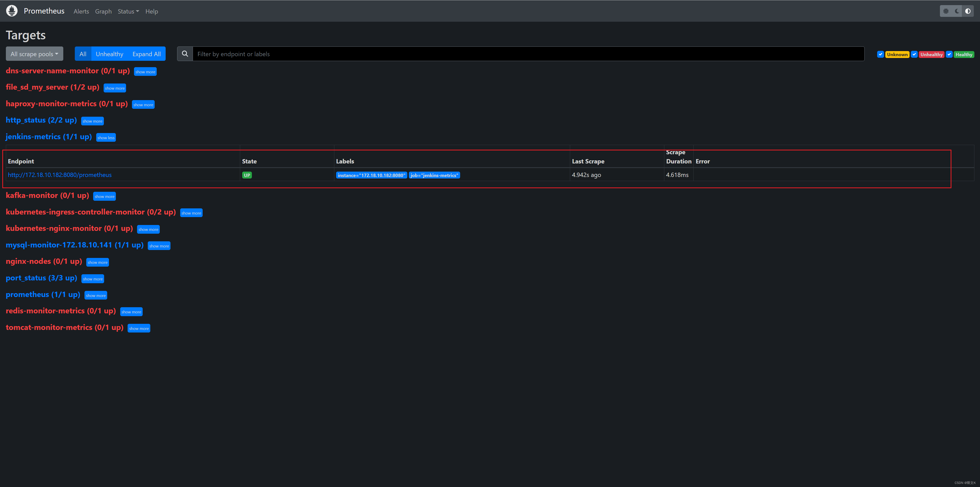Expand redis-monitor-metrics with show more
980x487 pixels.
pyautogui.click(x=131, y=312)
